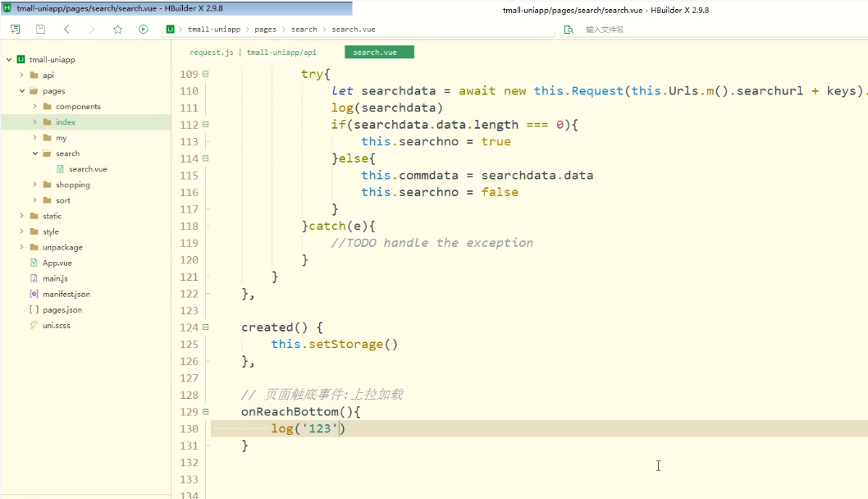This screenshot has width=868, height=499.
Task: Expand the my folder arrow
Action: point(35,137)
